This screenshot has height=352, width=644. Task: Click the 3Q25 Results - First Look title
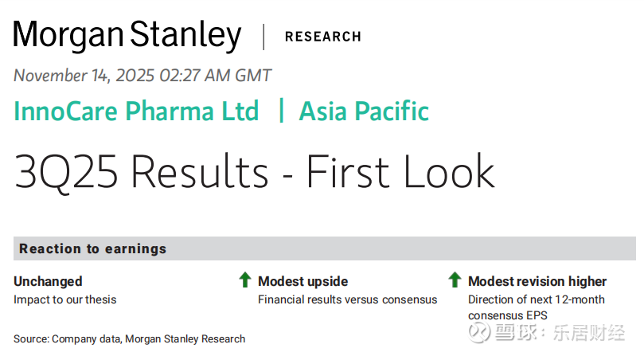pyautogui.click(x=254, y=170)
